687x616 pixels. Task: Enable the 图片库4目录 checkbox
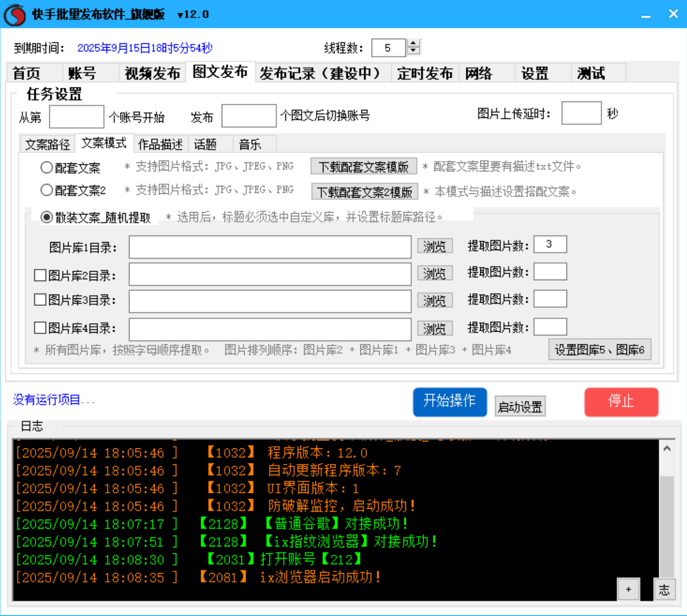coord(40,328)
